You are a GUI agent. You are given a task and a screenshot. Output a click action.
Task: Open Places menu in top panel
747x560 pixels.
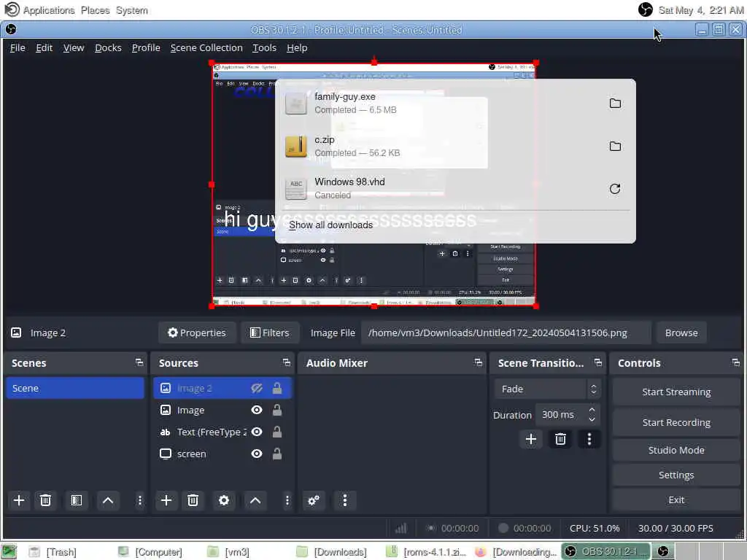96,10
